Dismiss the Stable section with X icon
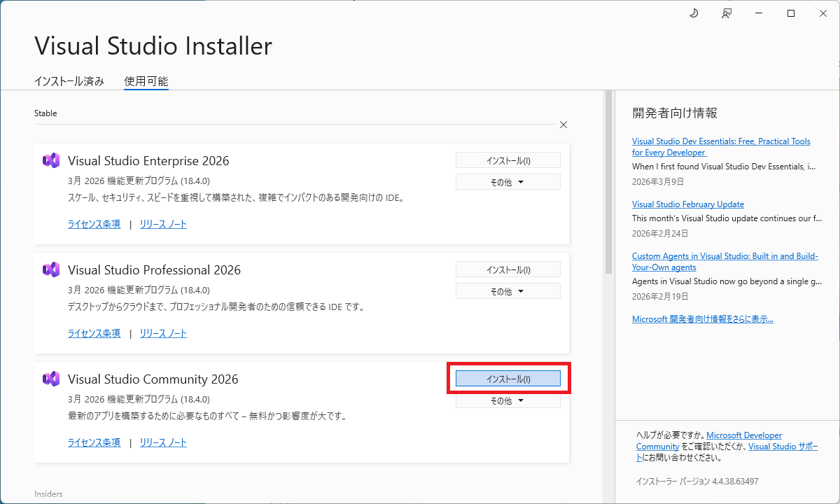 pyautogui.click(x=563, y=125)
